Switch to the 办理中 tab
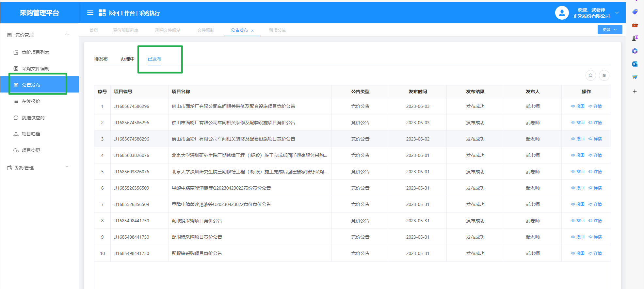Viewport: 644px width, 289px height. [x=127, y=59]
